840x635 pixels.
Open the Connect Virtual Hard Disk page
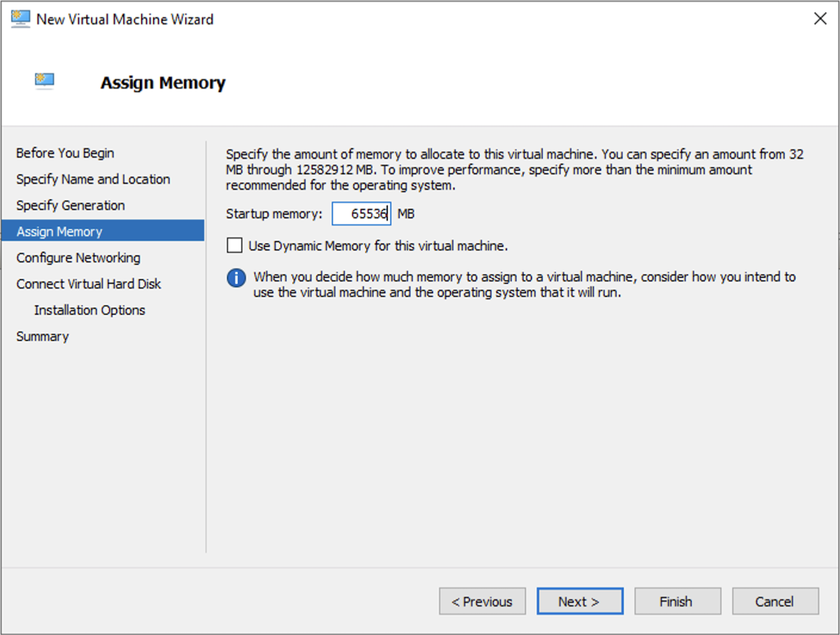point(88,284)
